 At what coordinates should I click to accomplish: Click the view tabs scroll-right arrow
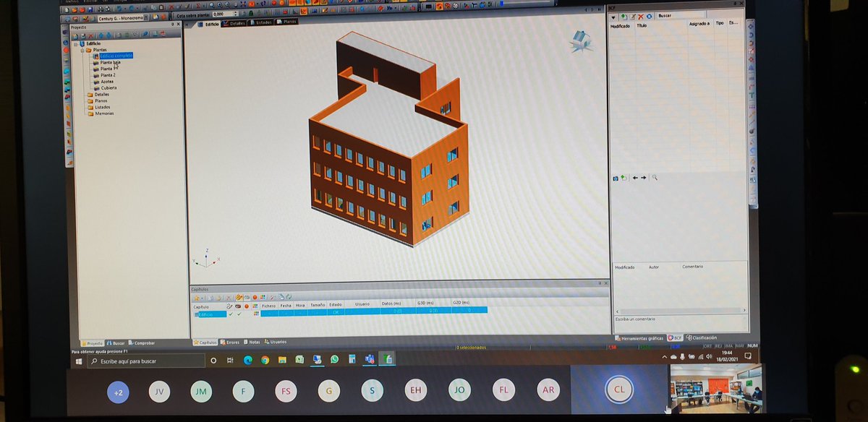(x=599, y=9)
